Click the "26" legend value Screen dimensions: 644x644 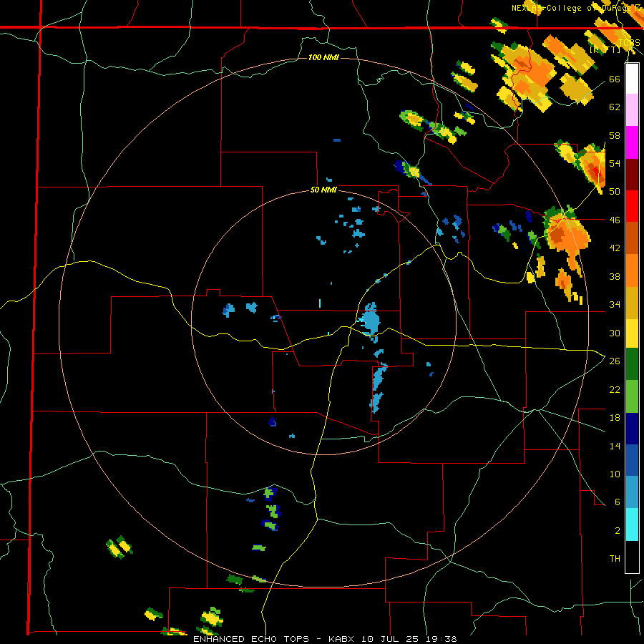615,361
